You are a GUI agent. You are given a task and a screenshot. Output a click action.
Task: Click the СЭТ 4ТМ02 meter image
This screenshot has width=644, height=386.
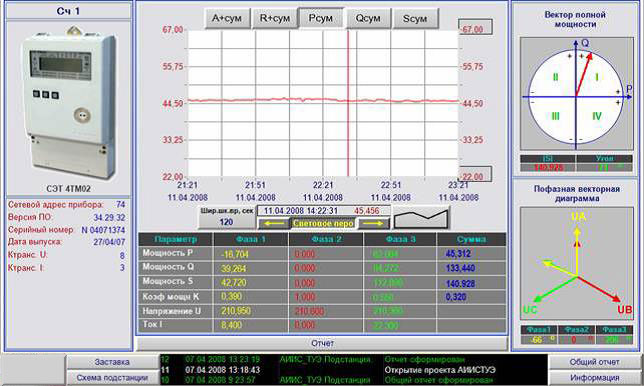[68, 104]
